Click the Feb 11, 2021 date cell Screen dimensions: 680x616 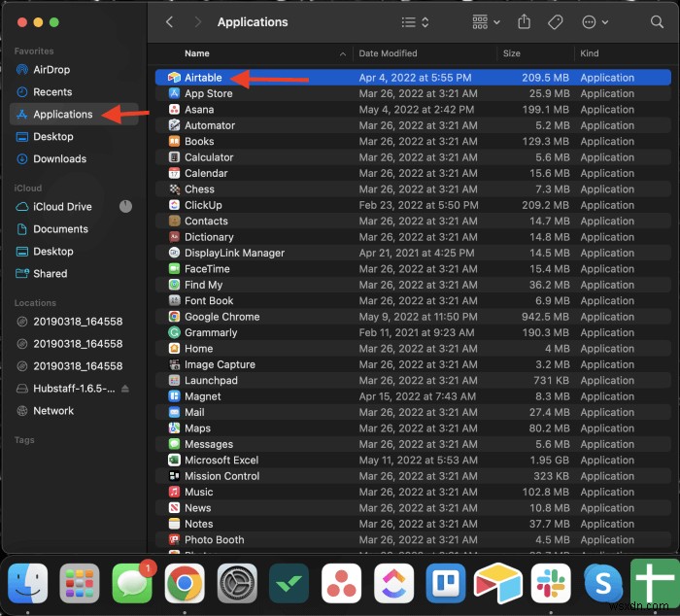click(417, 332)
